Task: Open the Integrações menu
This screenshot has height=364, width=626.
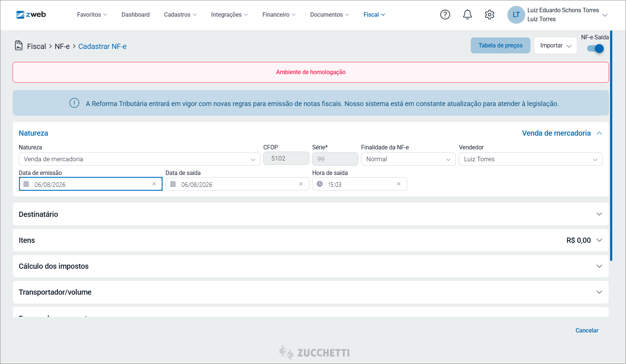Action: pos(229,14)
